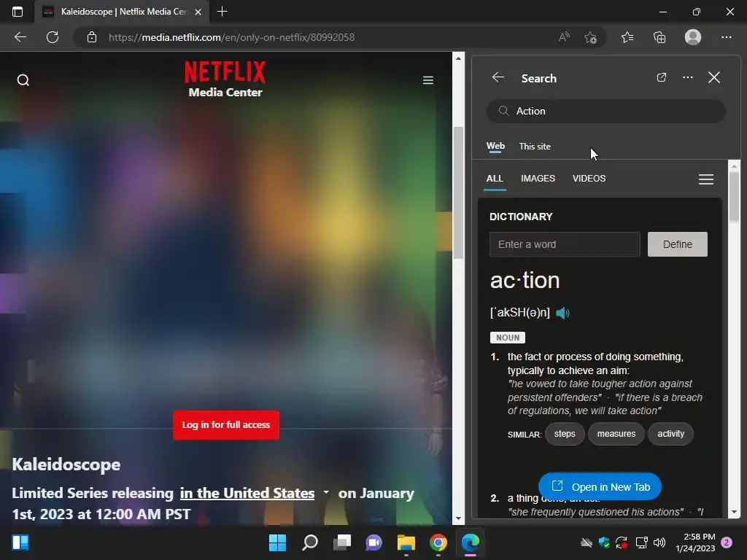Image resolution: width=747 pixels, height=560 pixels.
Task: Open sidebar more options ellipsis
Action: (x=687, y=77)
